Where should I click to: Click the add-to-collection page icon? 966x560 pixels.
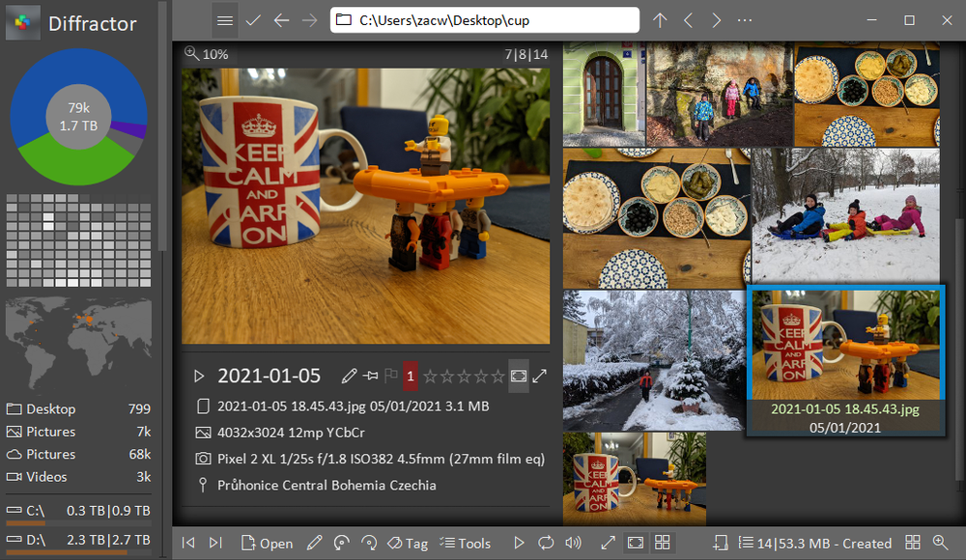721,543
